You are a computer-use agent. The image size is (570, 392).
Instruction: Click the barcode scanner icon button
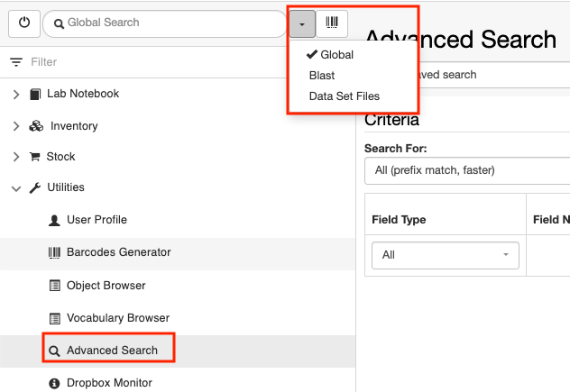pos(332,23)
